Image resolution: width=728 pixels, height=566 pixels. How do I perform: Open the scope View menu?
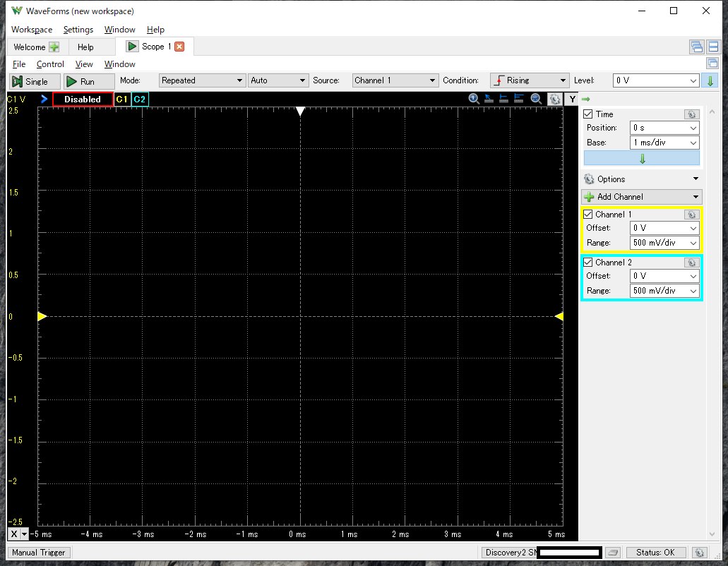click(x=84, y=64)
